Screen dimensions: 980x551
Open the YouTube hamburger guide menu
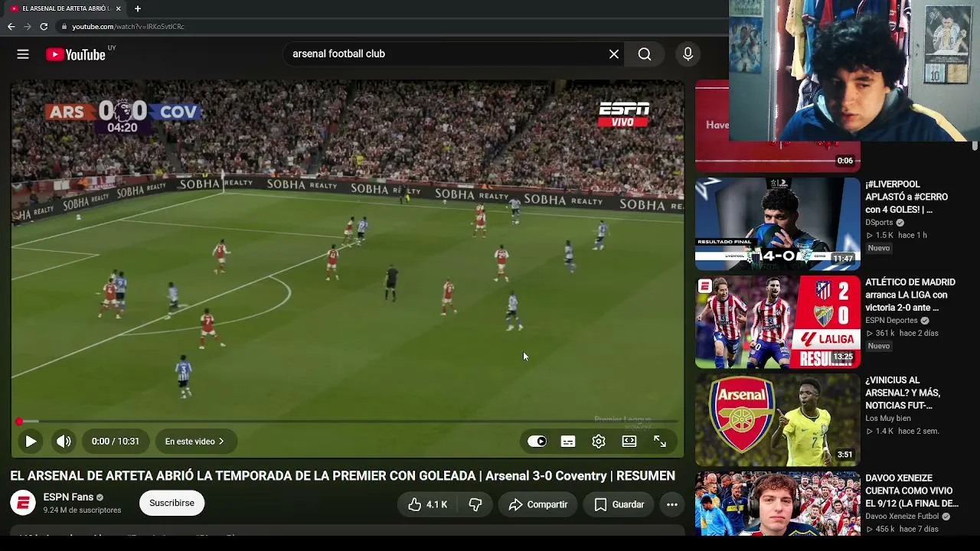(23, 54)
